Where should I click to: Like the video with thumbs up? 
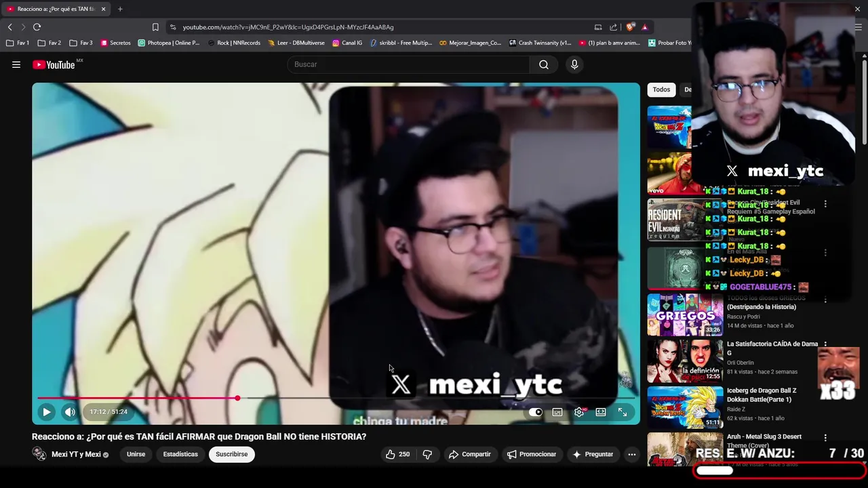[x=398, y=454]
